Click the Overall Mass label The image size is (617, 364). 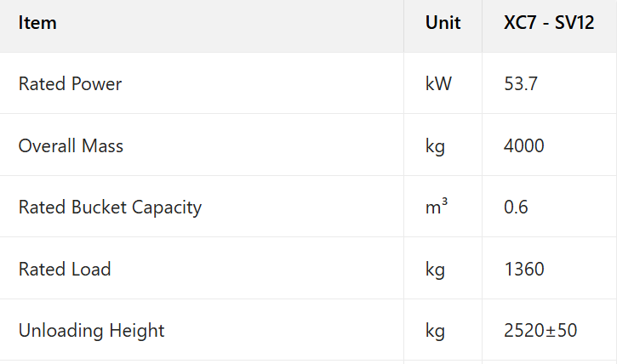tap(71, 146)
